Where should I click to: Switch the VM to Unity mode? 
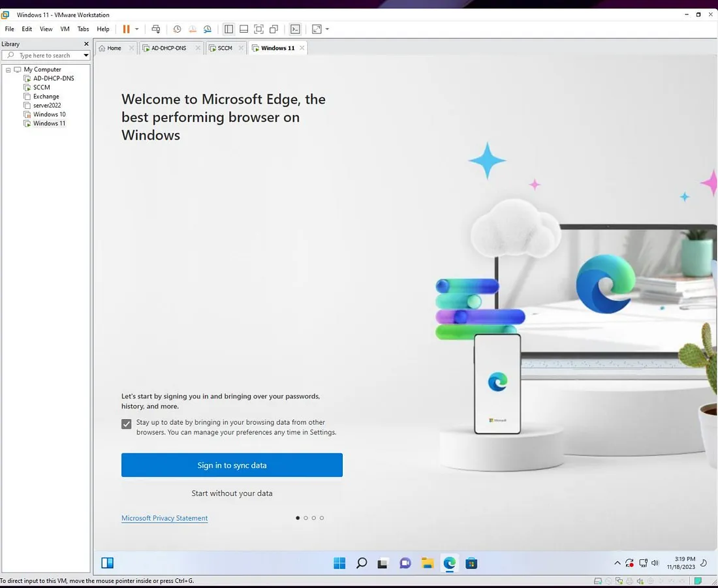tap(273, 29)
